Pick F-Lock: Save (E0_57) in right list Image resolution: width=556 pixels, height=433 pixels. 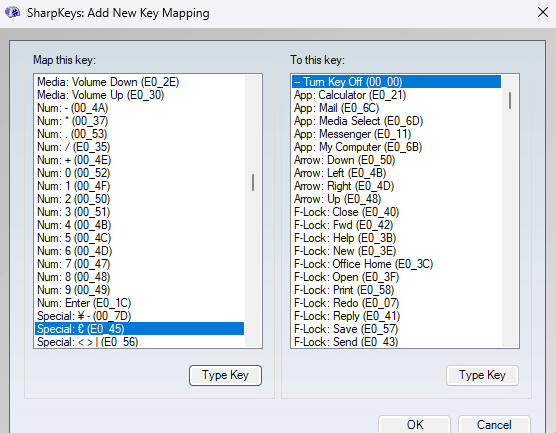(396, 329)
